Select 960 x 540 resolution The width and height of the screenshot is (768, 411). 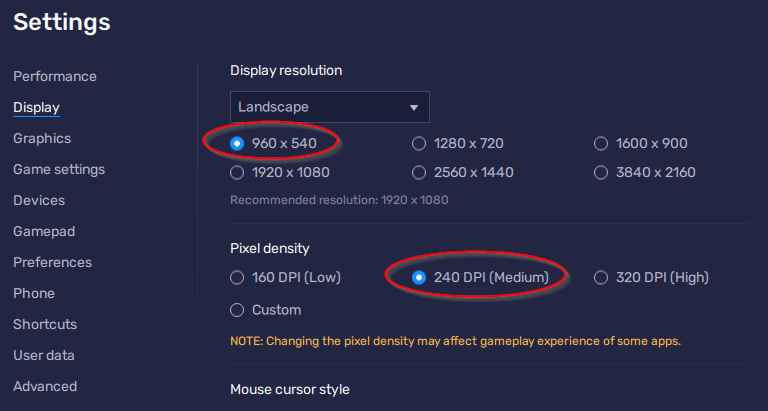coord(237,143)
